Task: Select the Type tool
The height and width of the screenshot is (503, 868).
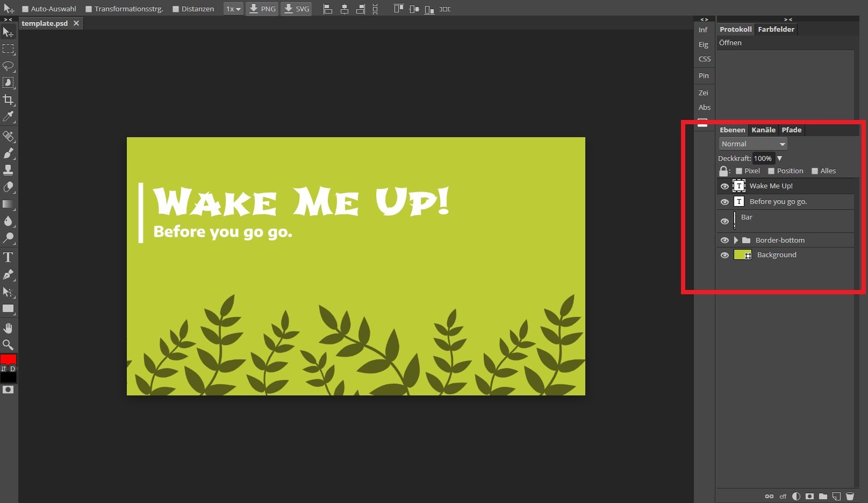Action: point(8,257)
